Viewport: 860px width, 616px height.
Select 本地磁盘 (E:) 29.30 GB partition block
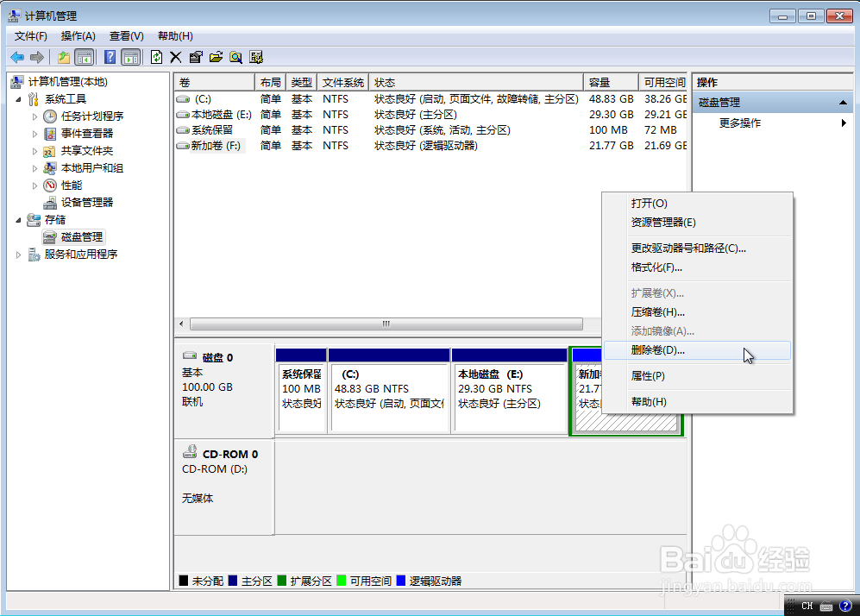click(x=510, y=391)
